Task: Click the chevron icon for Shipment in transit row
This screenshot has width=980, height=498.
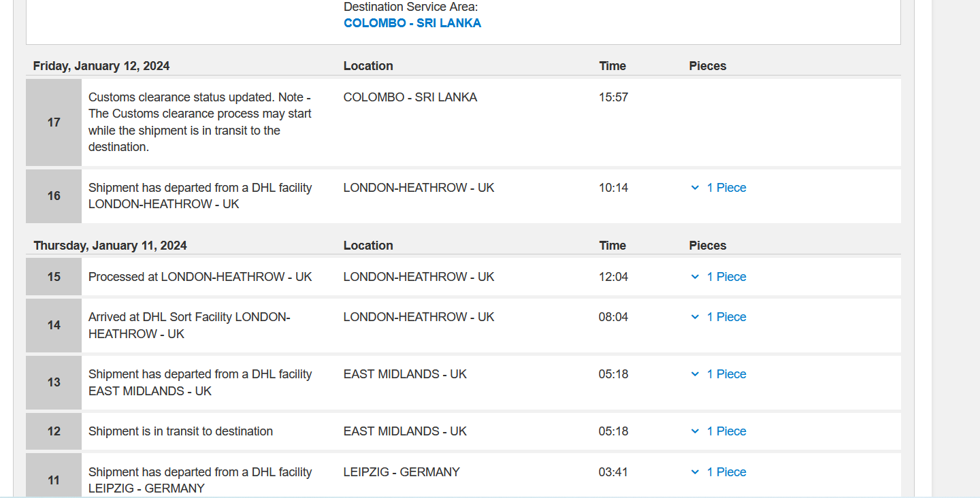Action: tap(695, 431)
